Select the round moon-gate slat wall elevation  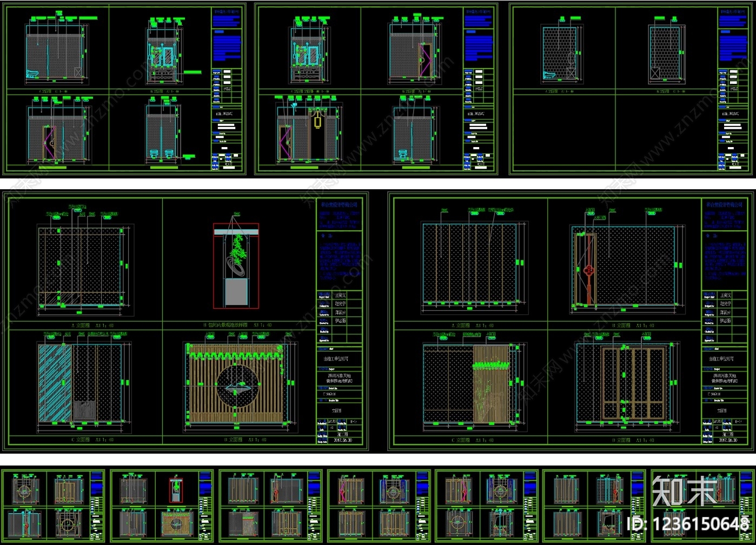coord(236,383)
